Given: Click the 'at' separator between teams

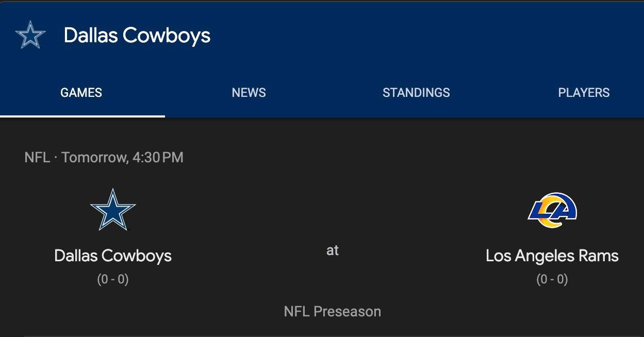Looking at the screenshot, I should [333, 250].
